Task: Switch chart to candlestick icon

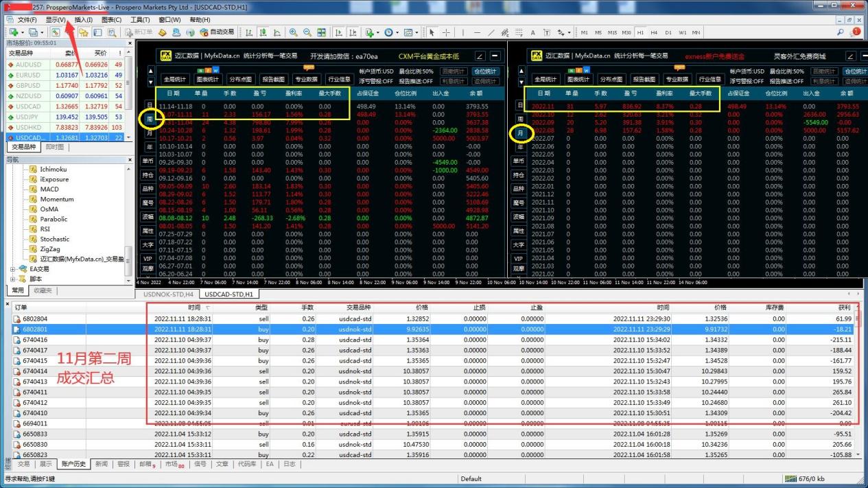Action: pos(263,32)
